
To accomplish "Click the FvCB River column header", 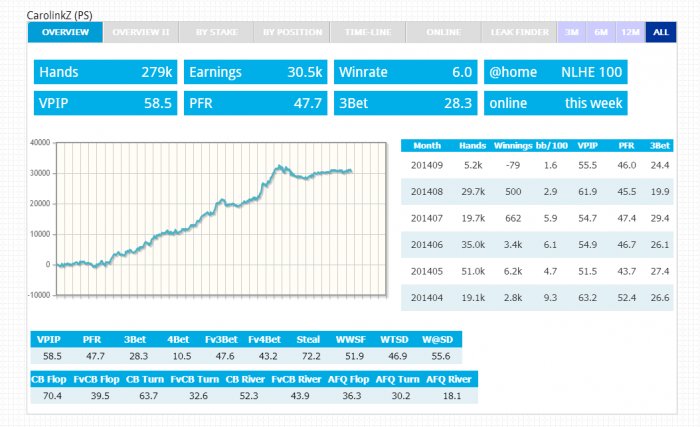I will [x=296, y=379].
